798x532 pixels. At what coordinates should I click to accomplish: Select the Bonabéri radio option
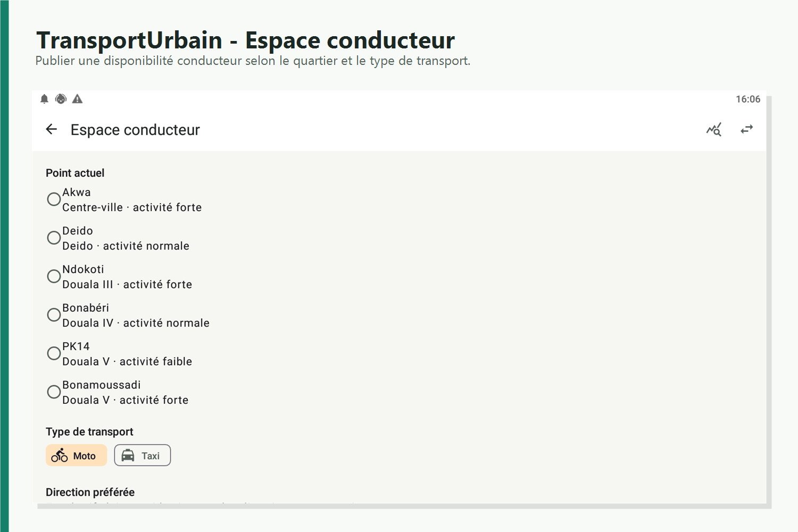[x=54, y=315]
